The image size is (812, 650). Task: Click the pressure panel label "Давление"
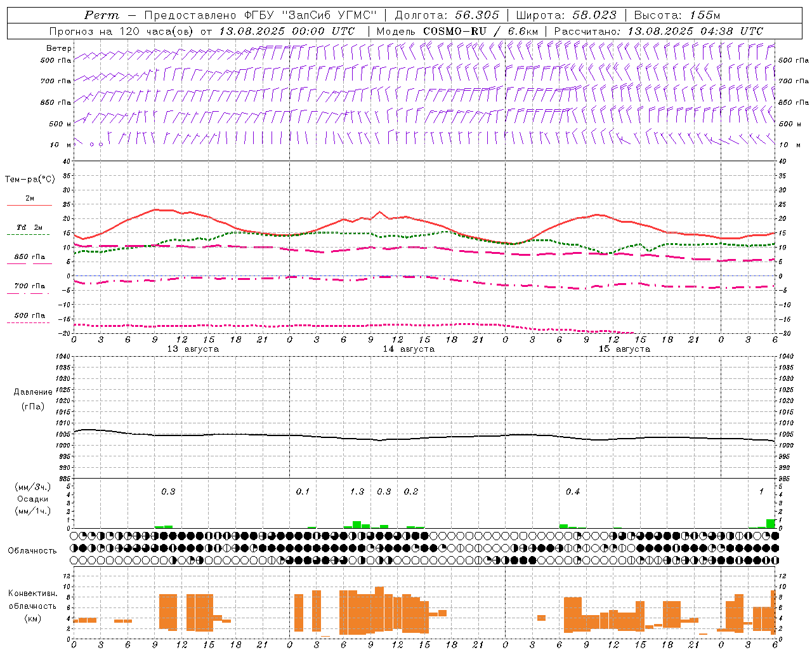tap(33, 392)
